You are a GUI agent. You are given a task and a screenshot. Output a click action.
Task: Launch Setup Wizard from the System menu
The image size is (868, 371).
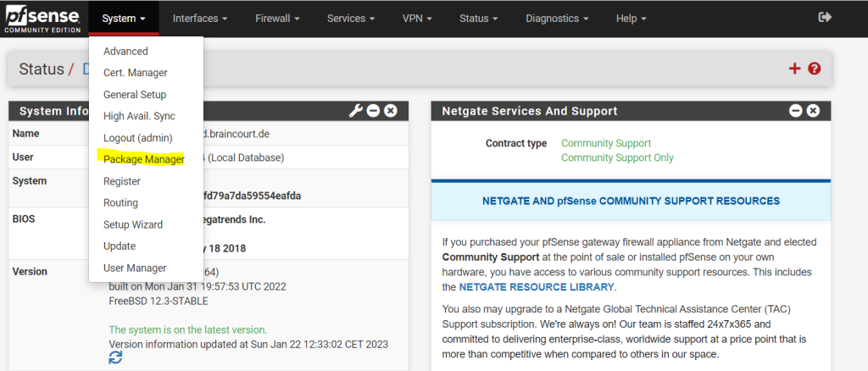tap(146, 224)
